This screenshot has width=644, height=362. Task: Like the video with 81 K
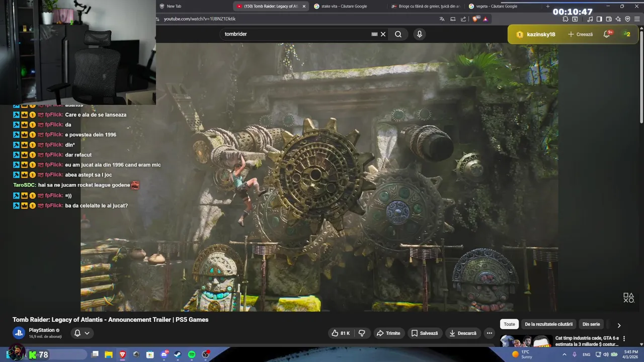(x=341, y=333)
